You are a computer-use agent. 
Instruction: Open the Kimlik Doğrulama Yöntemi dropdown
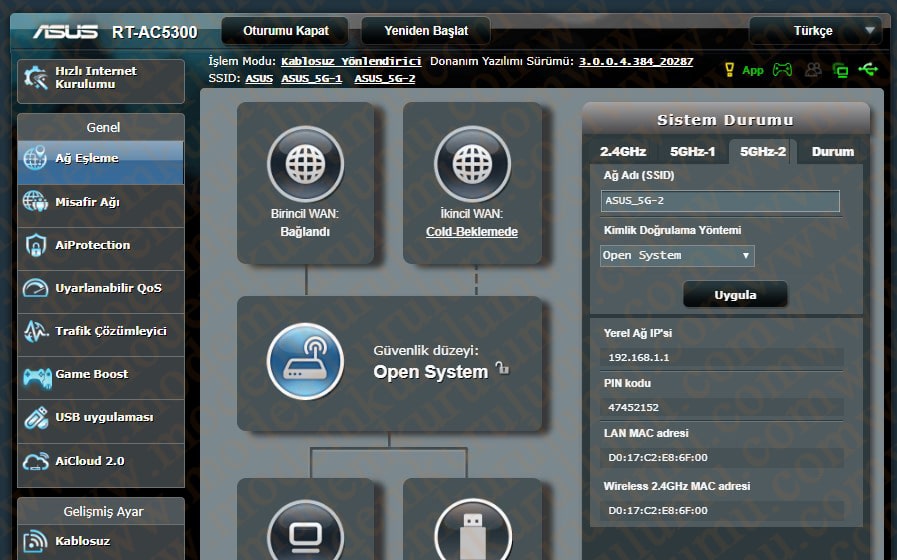(x=677, y=256)
